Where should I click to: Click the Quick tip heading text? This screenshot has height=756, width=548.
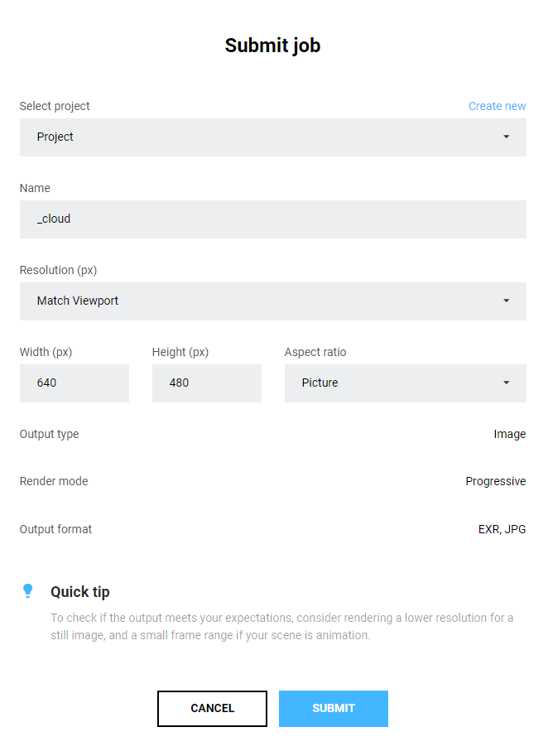79,591
